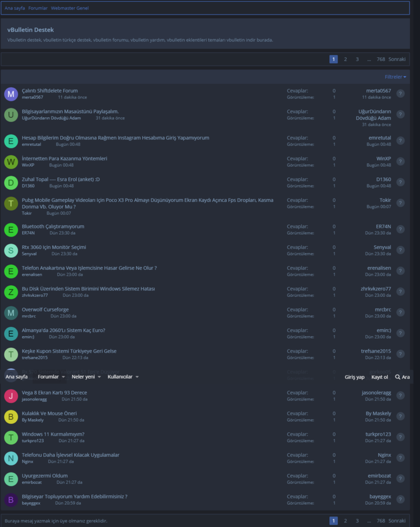Click Sonraki in top pagination
420x527 pixels.
397,59
